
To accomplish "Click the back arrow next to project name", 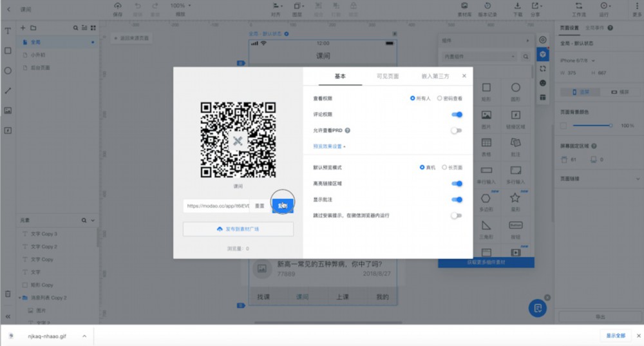I will click(8, 9).
